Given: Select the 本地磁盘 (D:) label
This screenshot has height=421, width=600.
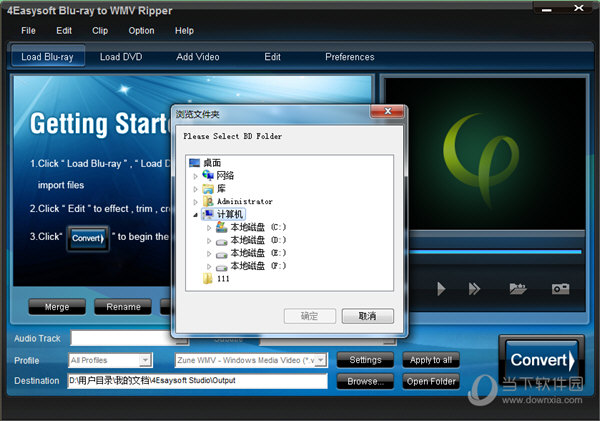Looking at the screenshot, I should pos(258,240).
